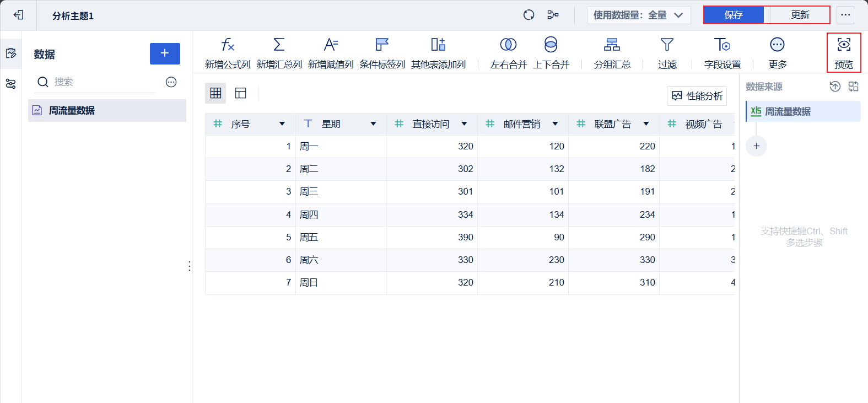
Task: Click the 新增汇总列 sigma icon
Action: click(279, 45)
